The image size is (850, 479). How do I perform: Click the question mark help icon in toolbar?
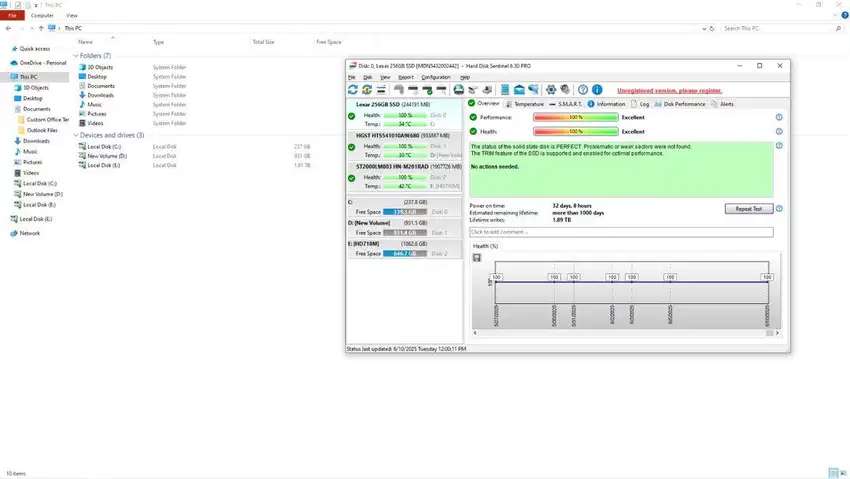pyautogui.click(x=583, y=90)
